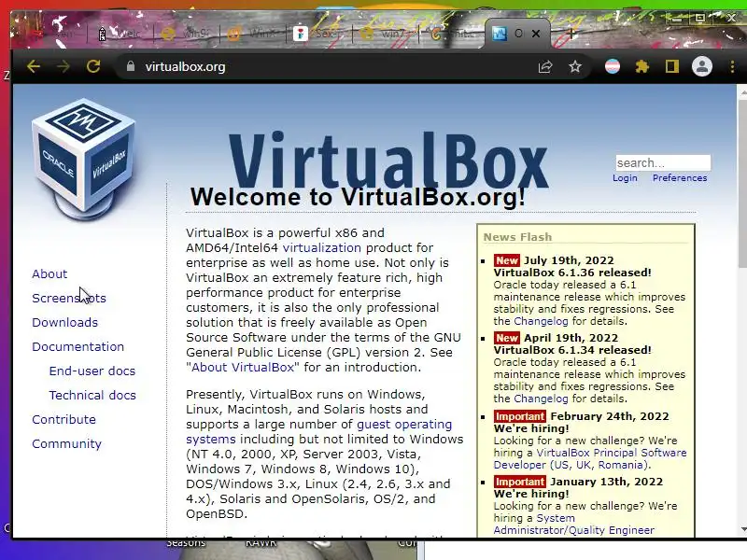Open the browser side panel icon
The height and width of the screenshot is (560, 747).
pyautogui.click(x=672, y=66)
